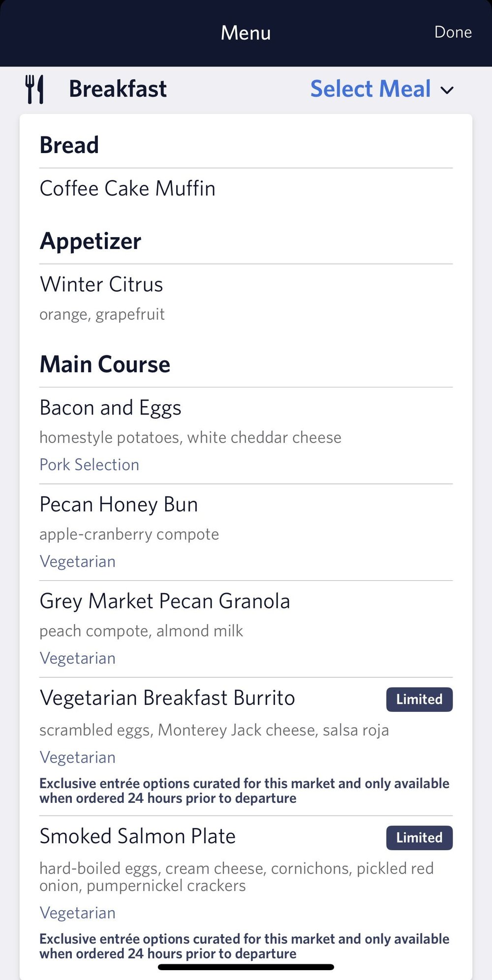Tap the Limited badge on Smoked Salmon Plate
Image resolution: width=492 pixels, height=980 pixels.
pos(419,838)
